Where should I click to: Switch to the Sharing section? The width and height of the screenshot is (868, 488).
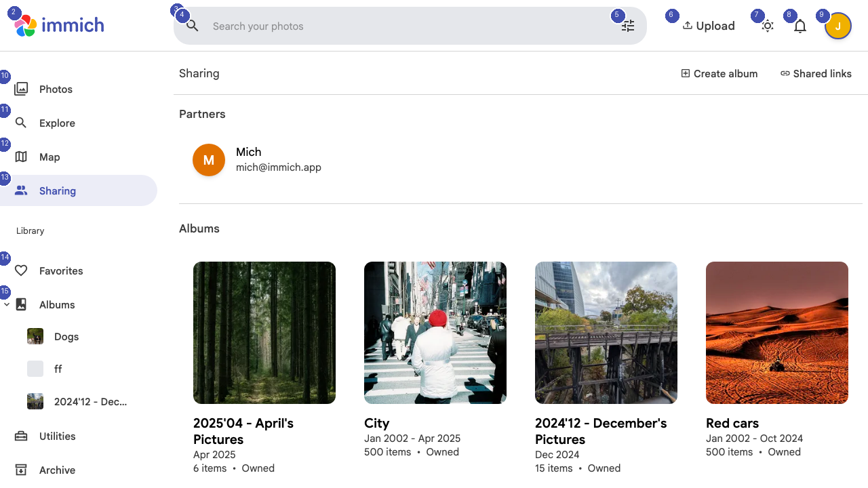[57, 190]
